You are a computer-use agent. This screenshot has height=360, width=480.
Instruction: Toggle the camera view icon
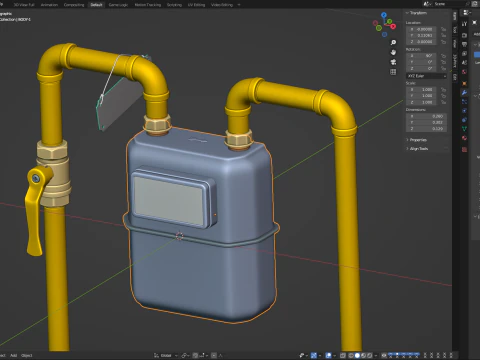(393, 62)
